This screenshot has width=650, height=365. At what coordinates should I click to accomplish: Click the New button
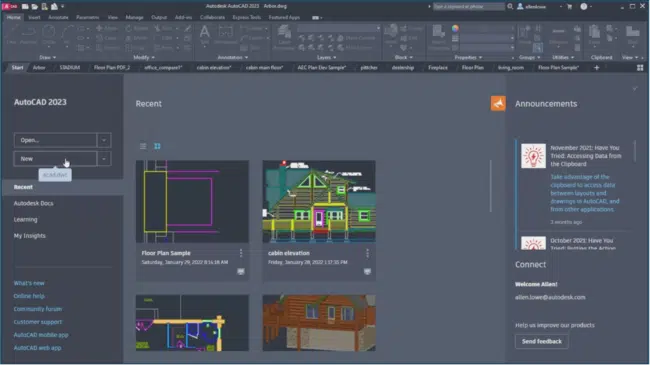tap(55, 158)
